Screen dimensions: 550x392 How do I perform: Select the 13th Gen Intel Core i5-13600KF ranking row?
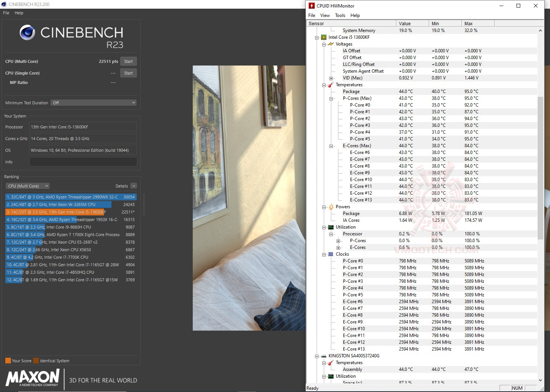(71, 212)
